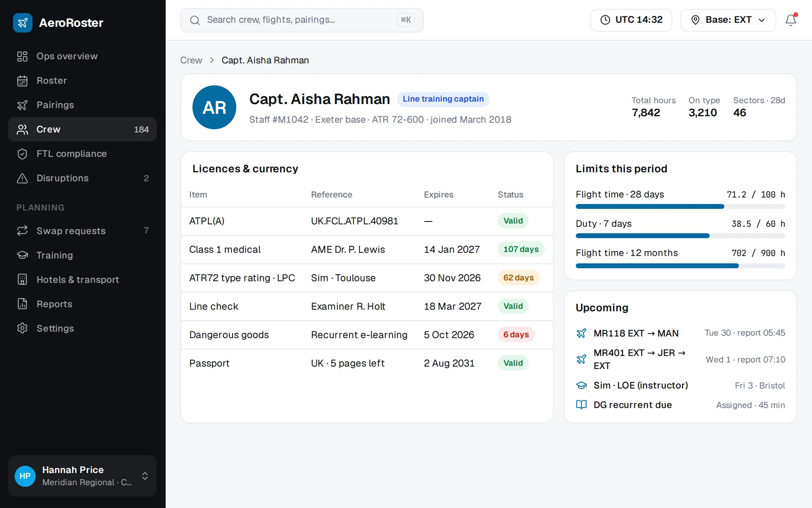Open Training graduation cap icon
The image size is (812, 508).
(22, 255)
